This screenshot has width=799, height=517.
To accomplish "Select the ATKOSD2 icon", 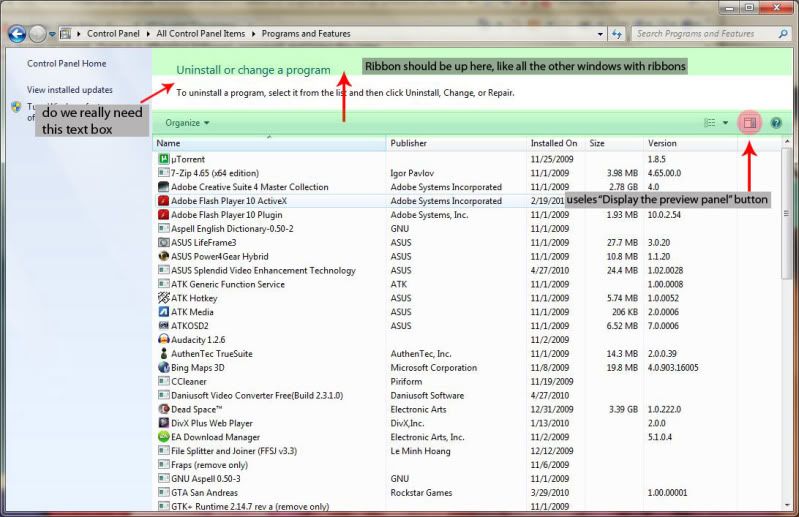I will tap(164, 325).
